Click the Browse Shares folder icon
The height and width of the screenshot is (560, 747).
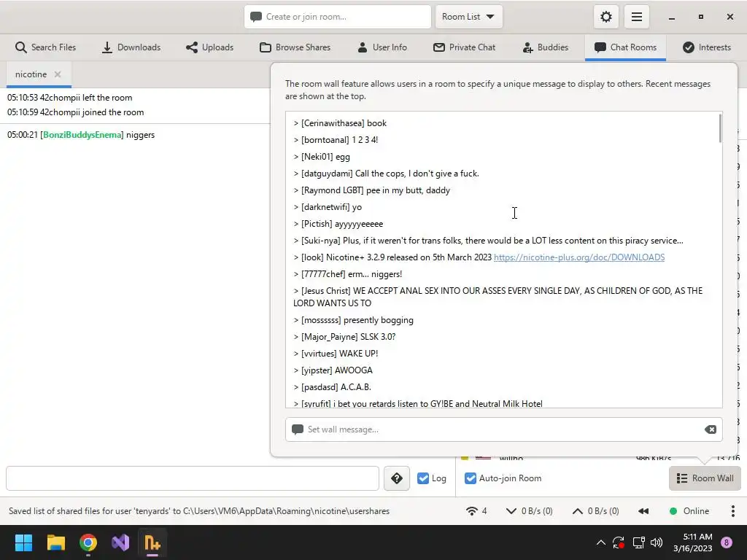click(x=266, y=47)
